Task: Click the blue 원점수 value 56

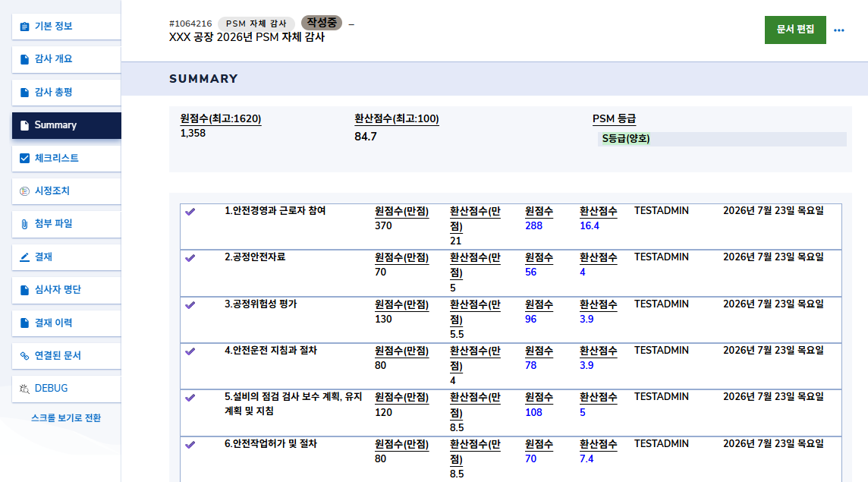Action: tap(531, 273)
